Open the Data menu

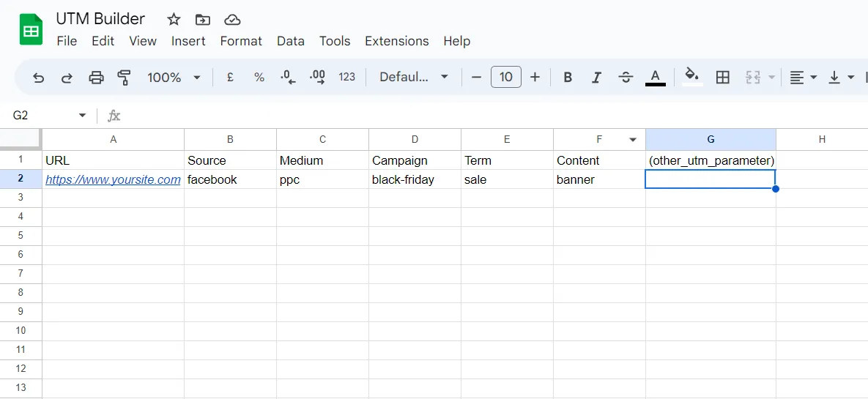291,41
